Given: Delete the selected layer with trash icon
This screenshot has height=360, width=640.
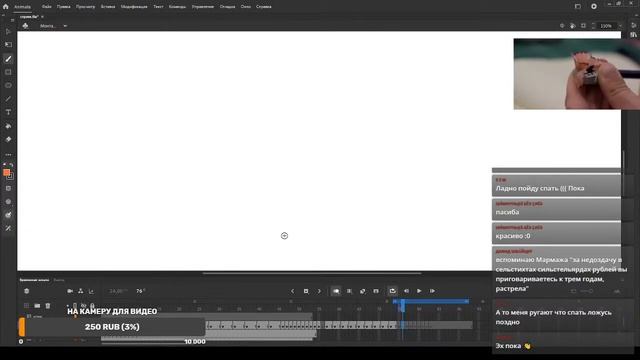Looking at the screenshot, I should (x=48, y=305).
